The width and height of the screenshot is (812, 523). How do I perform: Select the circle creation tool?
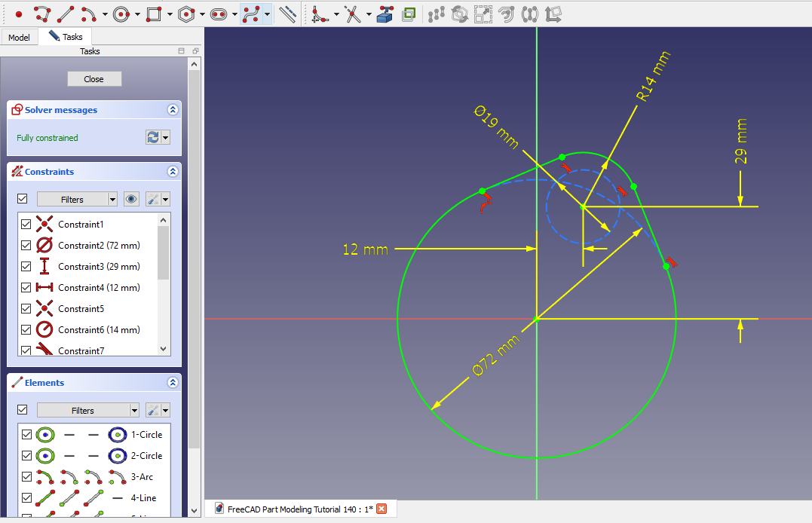pyautogui.click(x=122, y=14)
